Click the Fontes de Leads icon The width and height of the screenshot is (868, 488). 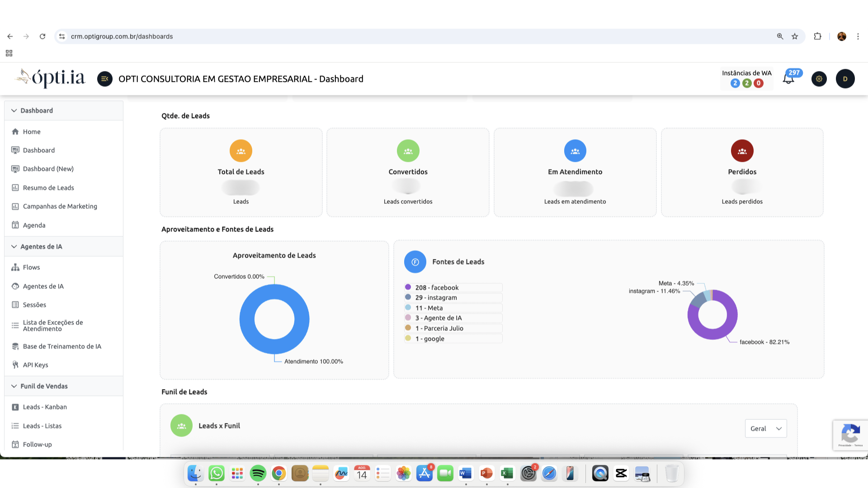pos(415,262)
